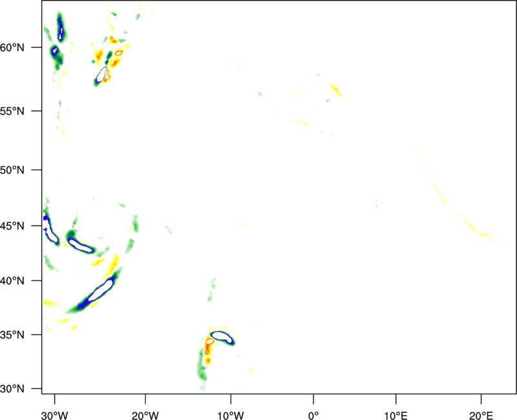Click the 55°N latitude label
This screenshot has width=517, height=420.
pyautogui.click(x=12, y=111)
